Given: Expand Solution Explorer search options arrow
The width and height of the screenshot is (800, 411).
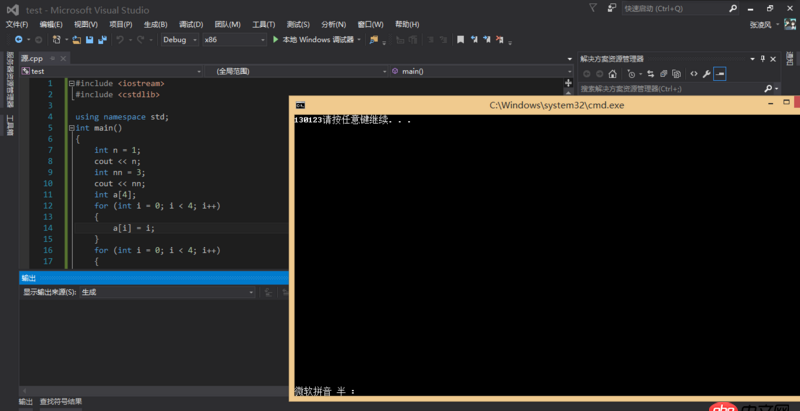Looking at the screenshot, I should pyautogui.click(x=777, y=89).
